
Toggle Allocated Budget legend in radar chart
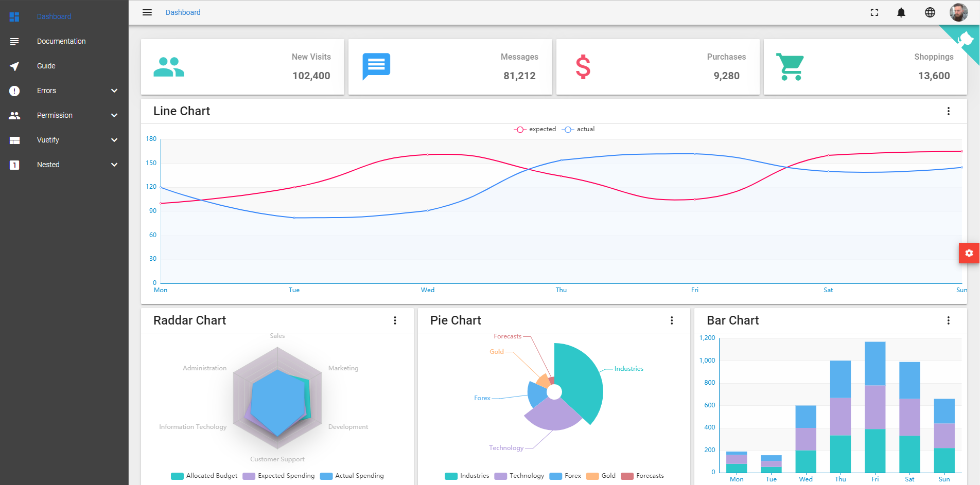[204, 476]
